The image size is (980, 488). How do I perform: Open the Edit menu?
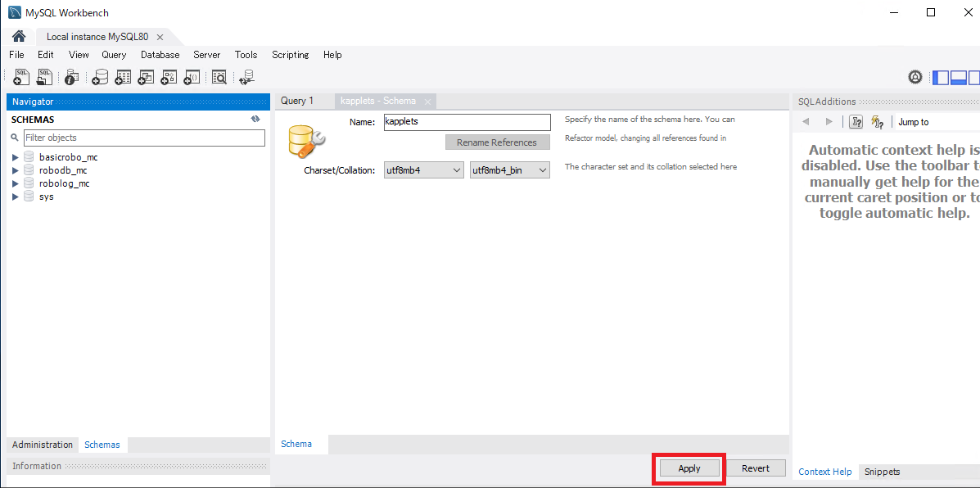pyautogui.click(x=46, y=55)
